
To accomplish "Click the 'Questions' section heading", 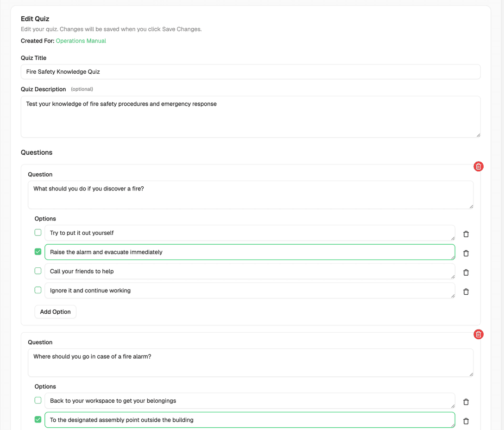I will pos(37,152).
